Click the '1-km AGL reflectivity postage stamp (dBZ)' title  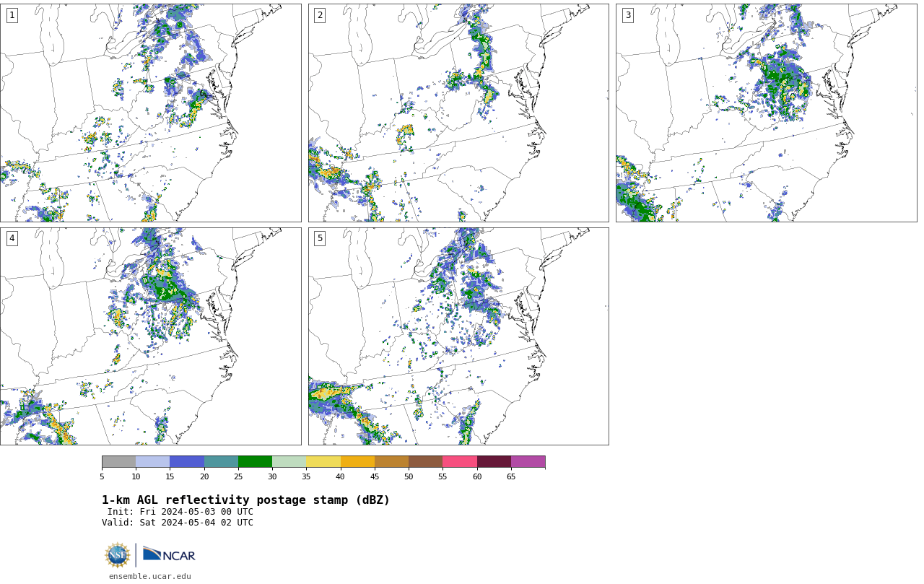click(245, 500)
